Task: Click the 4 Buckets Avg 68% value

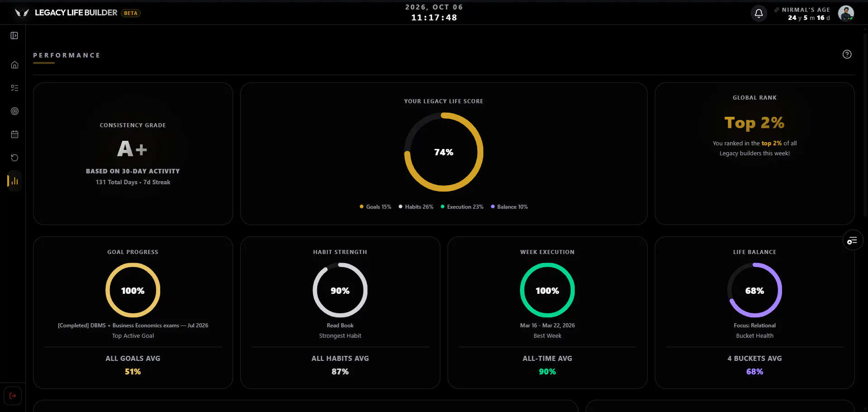Action: (x=754, y=372)
